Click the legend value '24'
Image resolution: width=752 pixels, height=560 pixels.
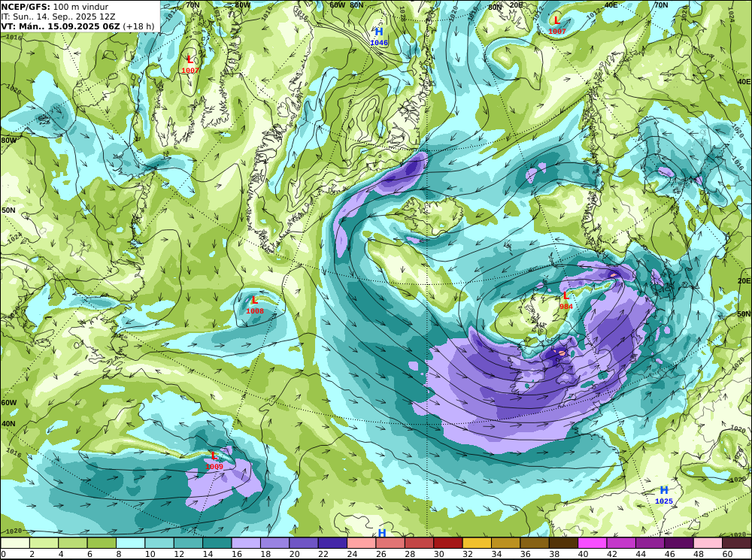(x=351, y=554)
